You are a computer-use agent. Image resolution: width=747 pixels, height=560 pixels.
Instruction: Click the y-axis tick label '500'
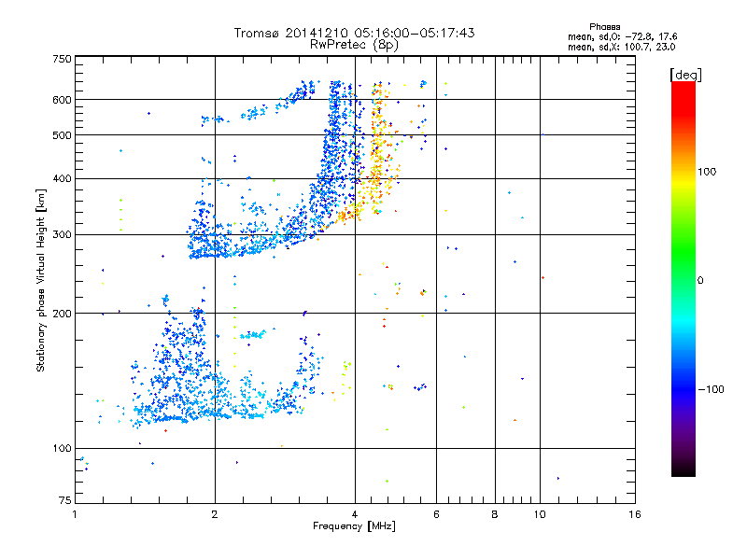coord(62,135)
